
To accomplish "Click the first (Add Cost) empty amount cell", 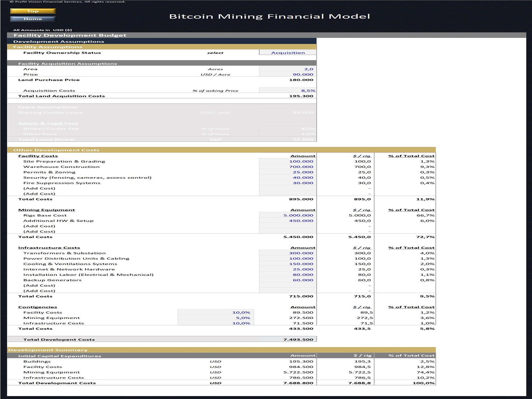I will pos(287,188).
